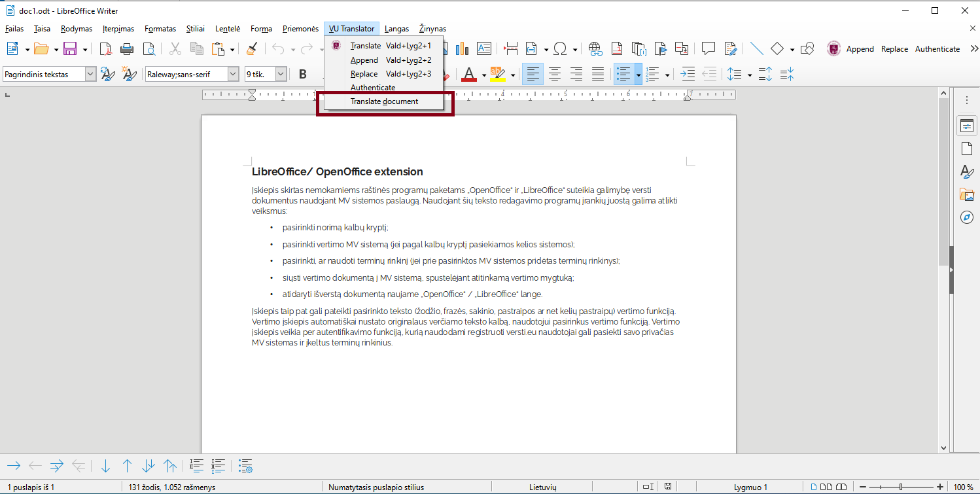
Task: Export directly as PDF icon
Action: click(106, 48)
